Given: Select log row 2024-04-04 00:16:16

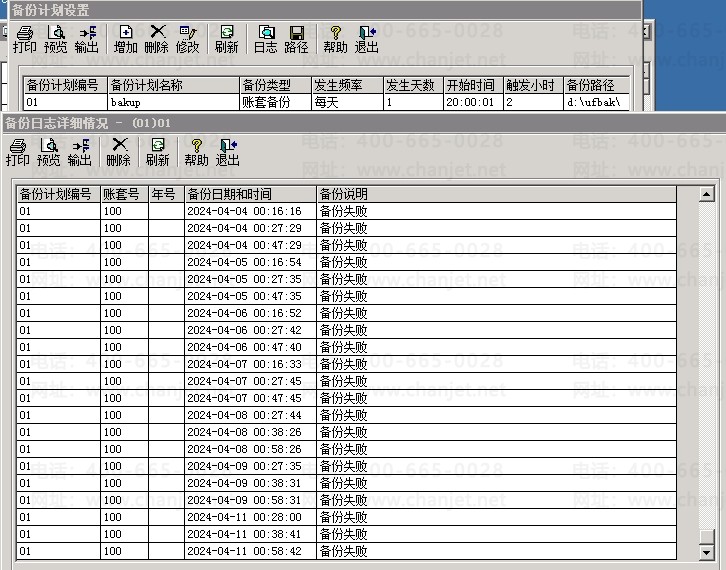Looking at the screenshot, I should pyautogui.click(x=346, y=211).
